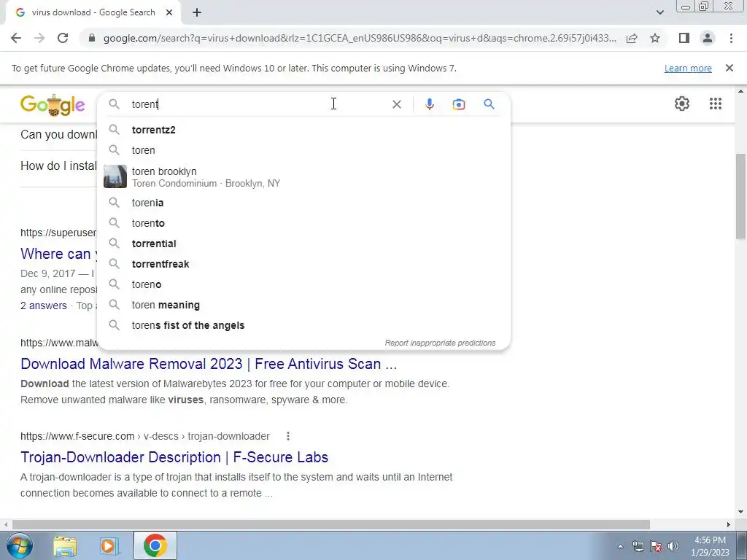Pick the torrentfreak suggestion
Image resolution: width=747 pixels, height=560 pixels.
click(303, 264)
